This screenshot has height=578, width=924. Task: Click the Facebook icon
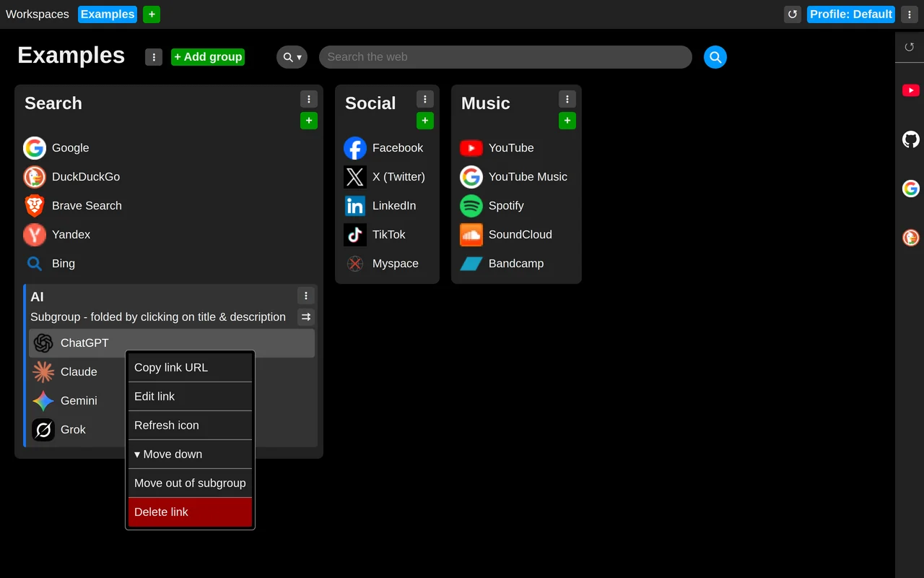pyautogui.click(x=355, y=148)
